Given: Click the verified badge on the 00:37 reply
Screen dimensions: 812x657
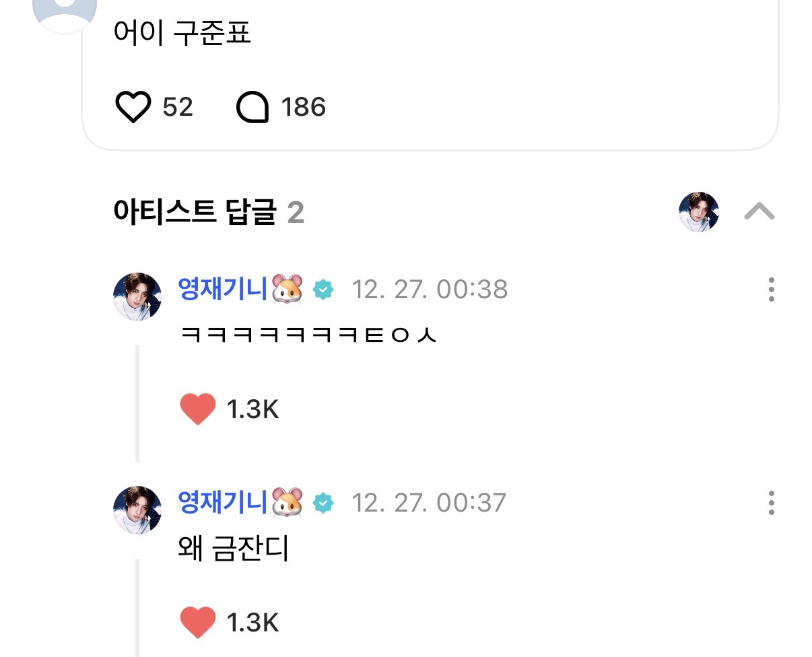Looking at the screenshot, I should [x=324, y=504].
